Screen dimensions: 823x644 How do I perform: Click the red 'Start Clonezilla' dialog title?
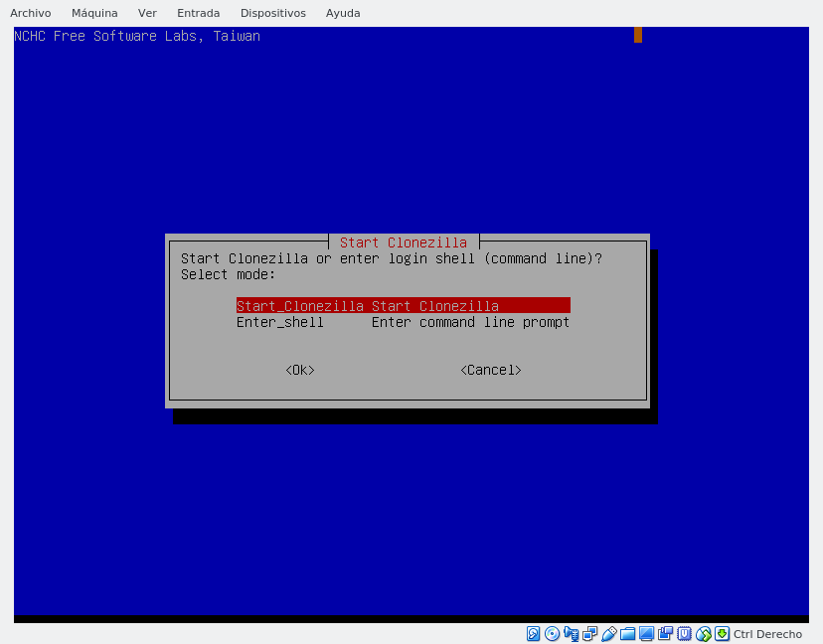404,242
